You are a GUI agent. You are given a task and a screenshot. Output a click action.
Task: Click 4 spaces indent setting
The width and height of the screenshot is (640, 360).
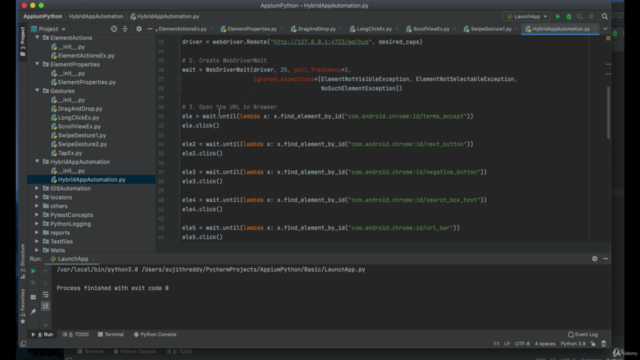tap(545, 344)
